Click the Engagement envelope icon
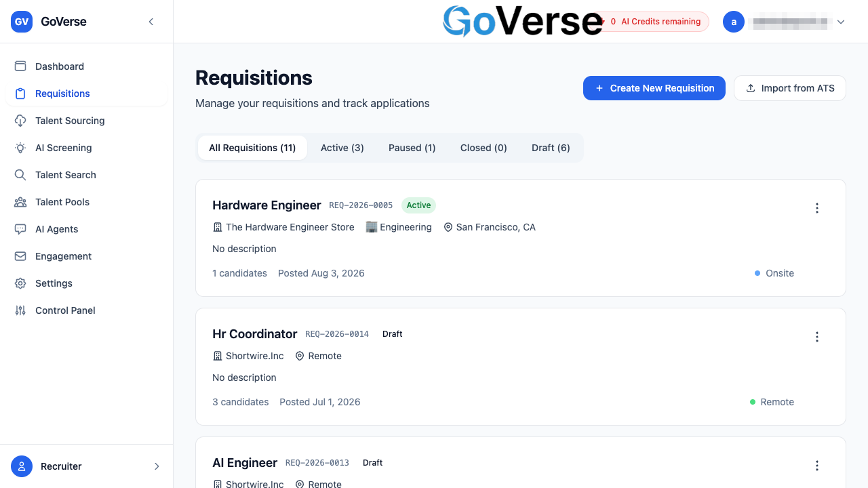 point(20,256)
